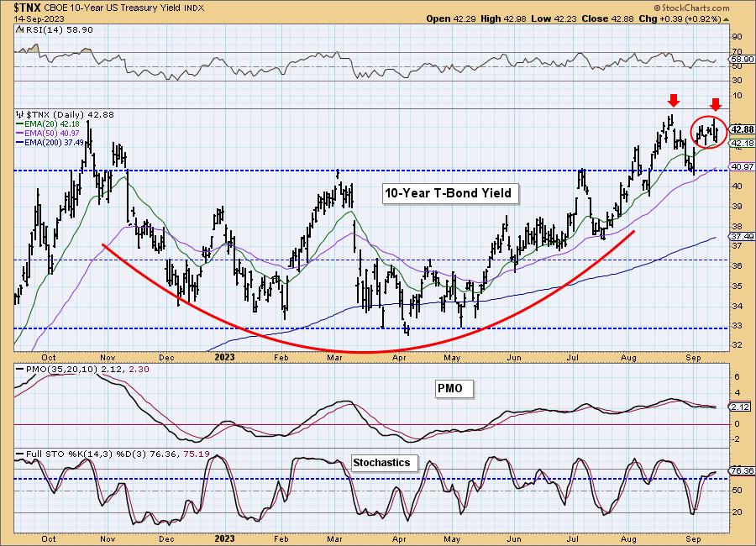This screenshot has height=546, width=756.
Task: Click the EMA(200) 37.49 legend text
Action: point(54,142)
